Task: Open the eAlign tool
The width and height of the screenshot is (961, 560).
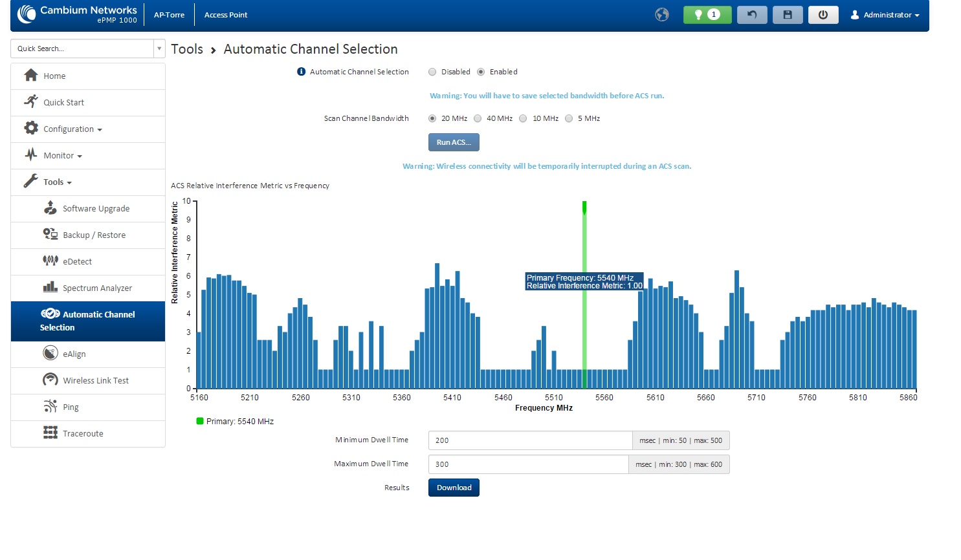Action: coord(88,354)
